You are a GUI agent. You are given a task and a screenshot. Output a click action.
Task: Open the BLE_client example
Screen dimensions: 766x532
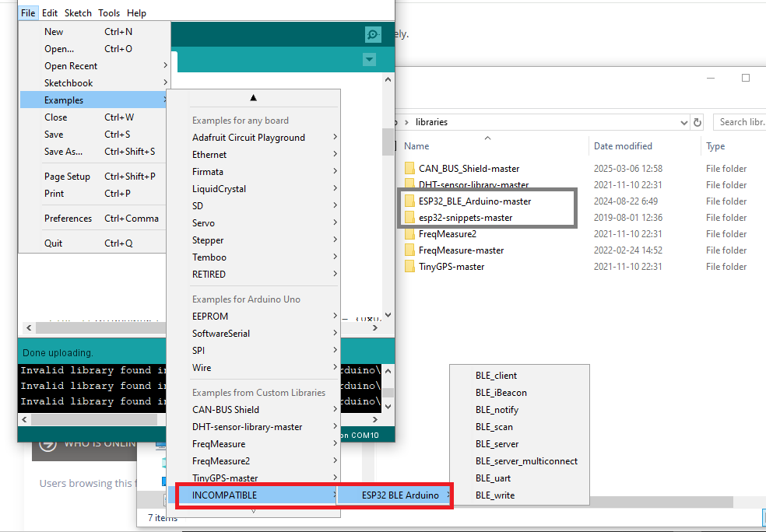click(519, 376)
